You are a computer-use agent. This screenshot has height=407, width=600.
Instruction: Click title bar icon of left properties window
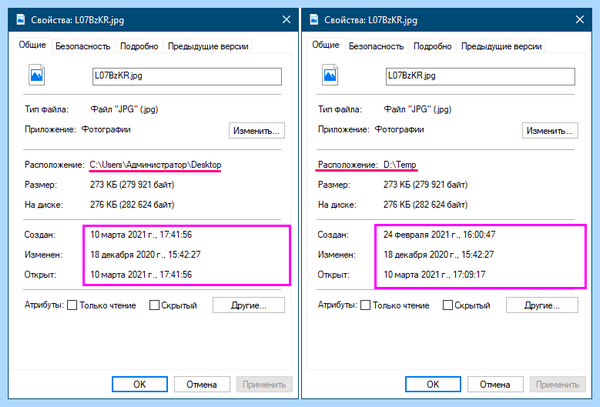(x=20, y=20)
